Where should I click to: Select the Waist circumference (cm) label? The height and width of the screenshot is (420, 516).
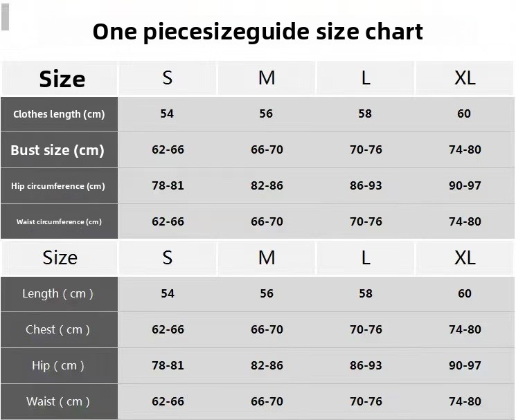click(x=59, y=222)
